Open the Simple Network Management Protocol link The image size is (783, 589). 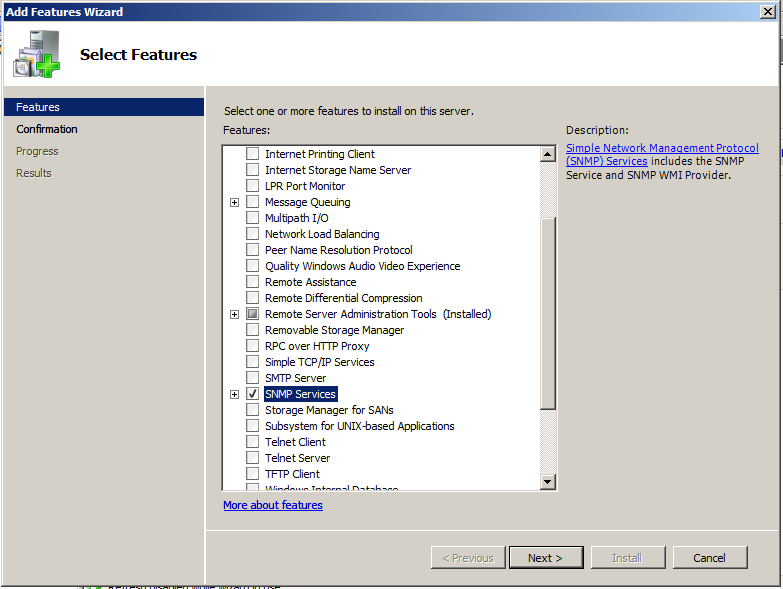click(x=662, y=154)
